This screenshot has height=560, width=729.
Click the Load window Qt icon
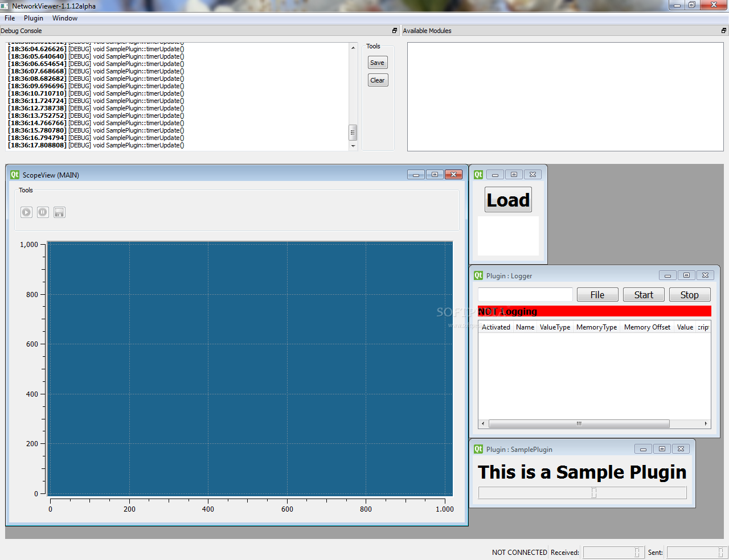tap(478, 175)
